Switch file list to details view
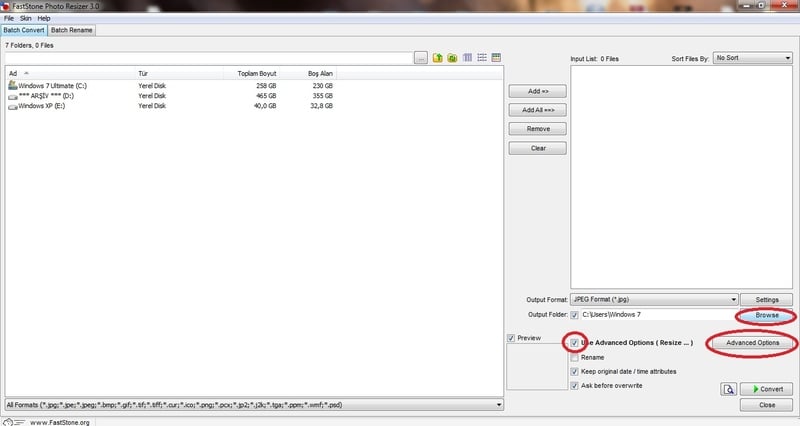Viewport: 800px width, 426px height. click(x=496, y=58)
